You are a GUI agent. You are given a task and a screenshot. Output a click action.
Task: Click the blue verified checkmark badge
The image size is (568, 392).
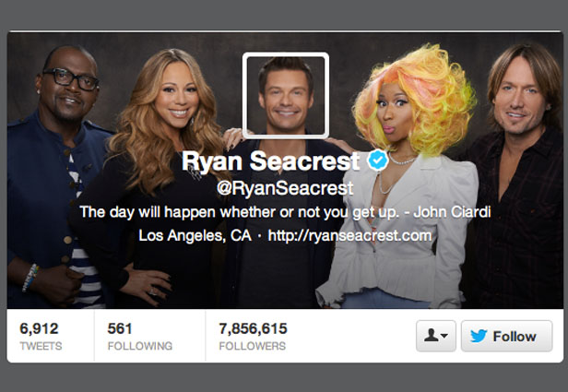pos(378,160)
